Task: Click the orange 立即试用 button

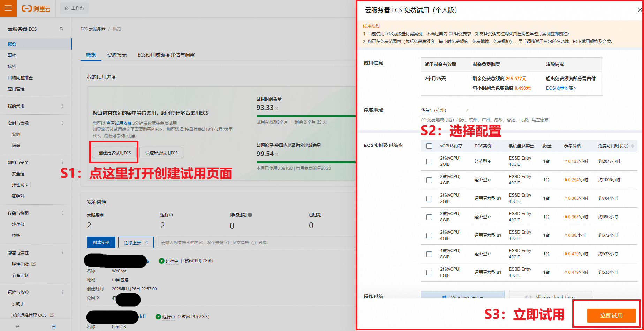Action: pos(611,316)
